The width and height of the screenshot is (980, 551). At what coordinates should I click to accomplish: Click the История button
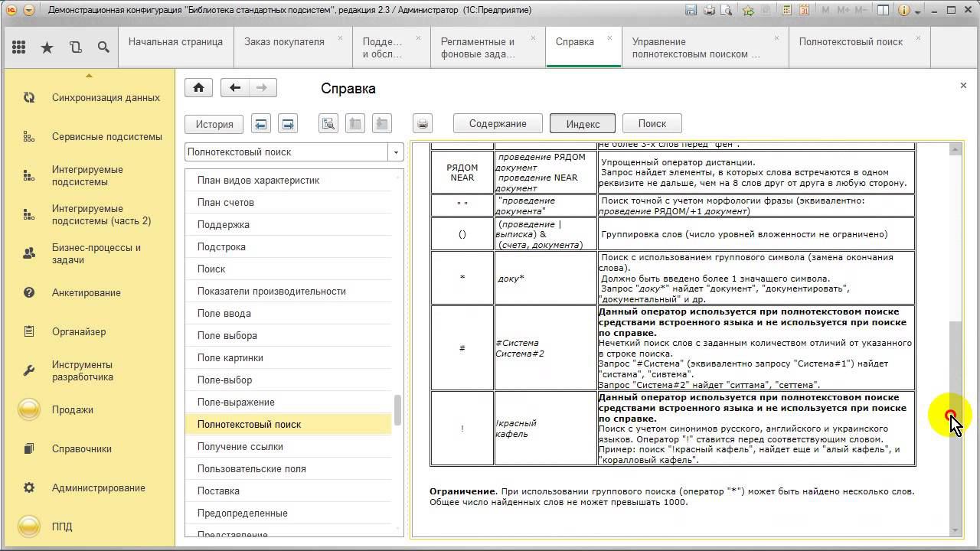(214, 124)
